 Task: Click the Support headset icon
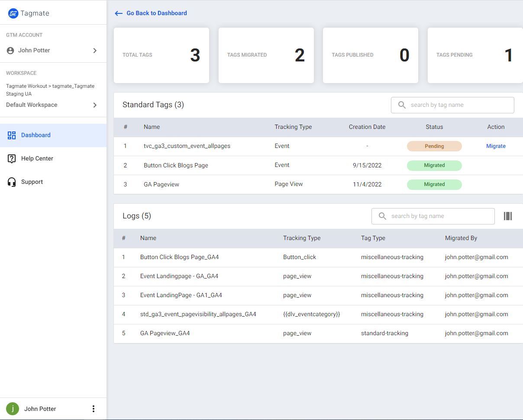(x=11, y=182)
